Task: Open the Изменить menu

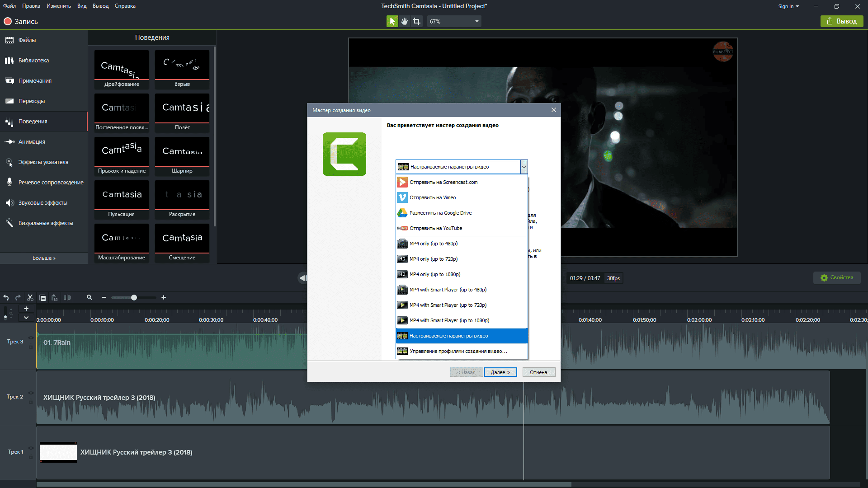Action: coord(59,6)
